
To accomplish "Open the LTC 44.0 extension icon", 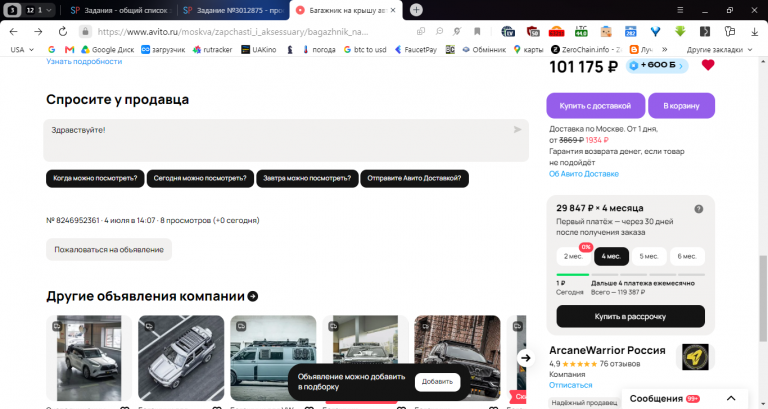I will pos(581,31).
